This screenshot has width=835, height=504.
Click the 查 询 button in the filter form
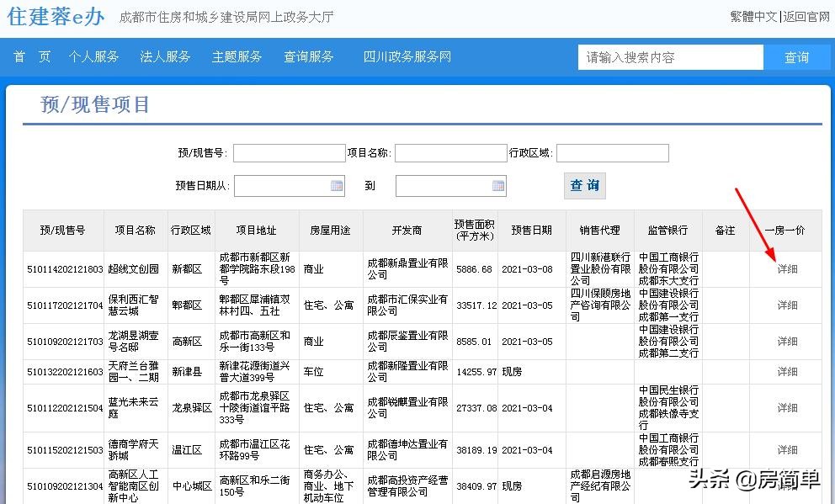(584, 185)
